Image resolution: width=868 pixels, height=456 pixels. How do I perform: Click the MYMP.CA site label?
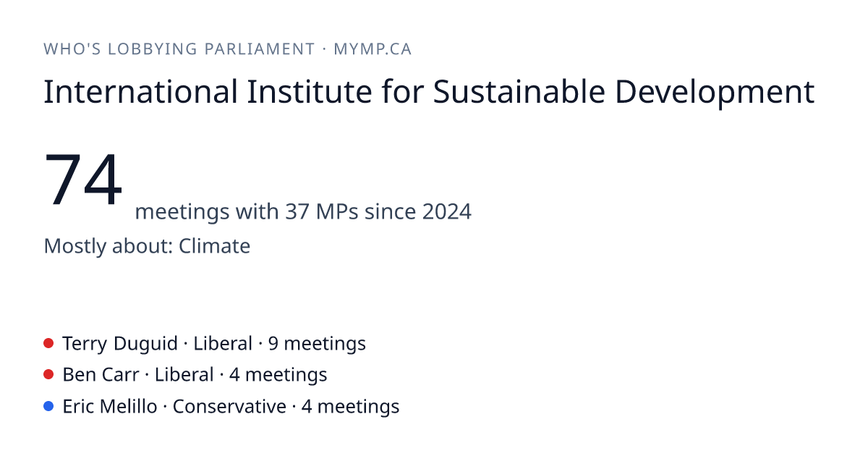[x=373, y=49]
